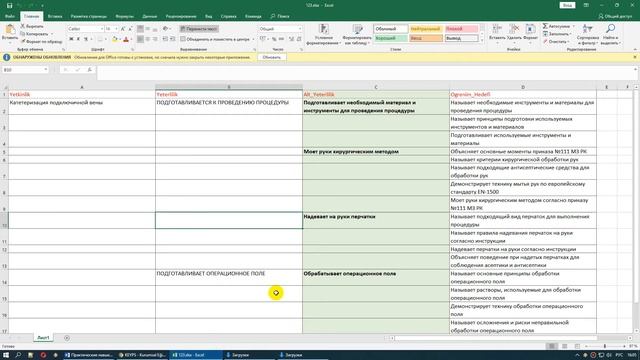The height and width of the screenshot is (360, 640).
Task: Toggle Underline (Ч) formatting
Action: point(86,39)
